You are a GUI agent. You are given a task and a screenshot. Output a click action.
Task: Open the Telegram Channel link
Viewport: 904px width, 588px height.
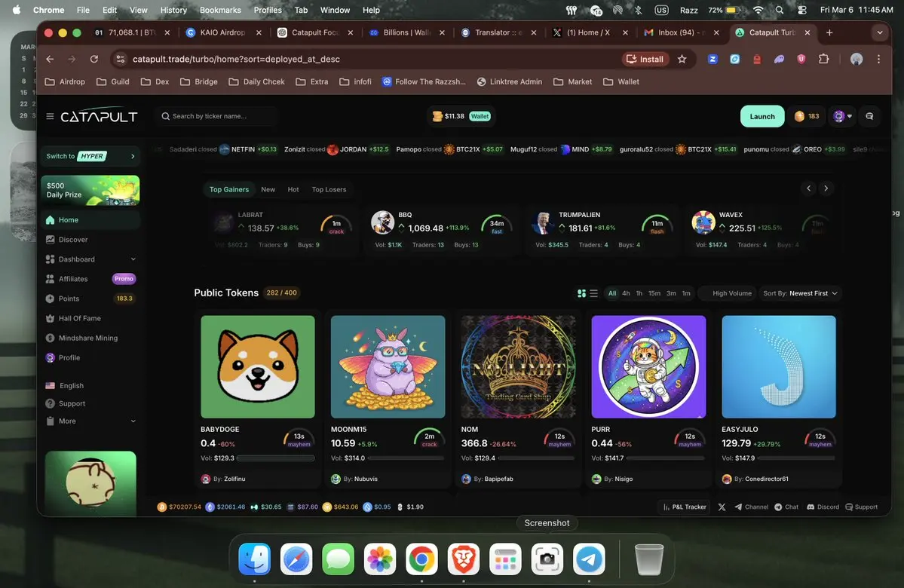click(751, 507)
